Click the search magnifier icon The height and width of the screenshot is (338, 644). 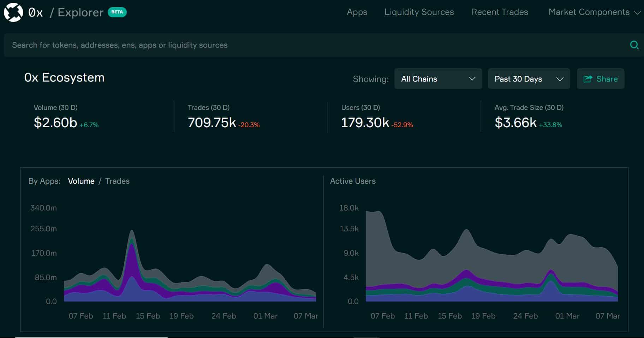pyautogui.click(x=634, y=45)
